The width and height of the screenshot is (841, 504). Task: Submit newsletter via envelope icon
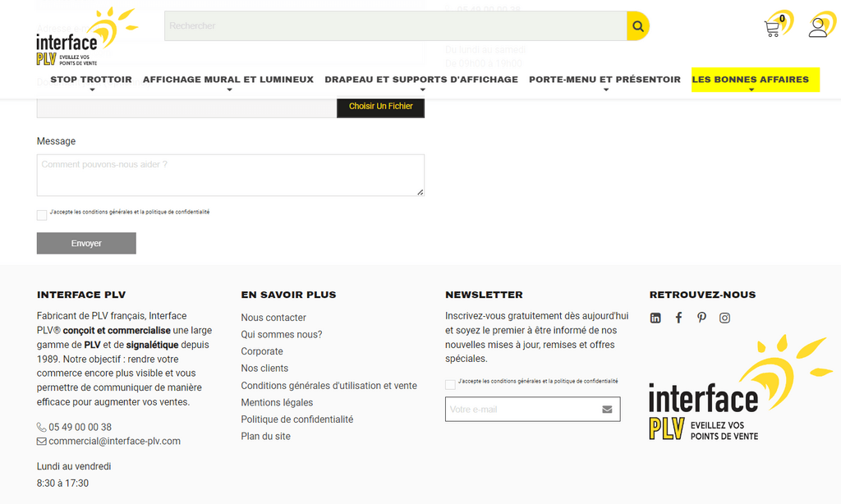[607, 409]
